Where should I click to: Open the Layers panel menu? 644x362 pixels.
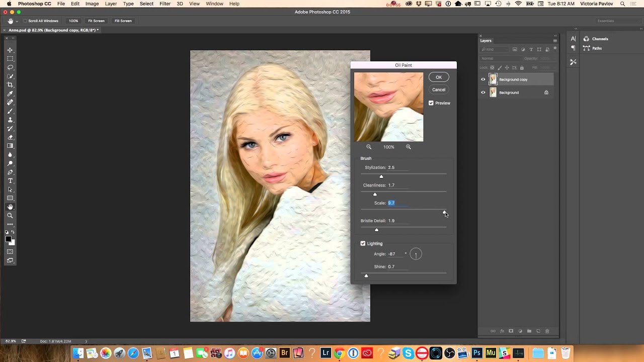(555, 41)
